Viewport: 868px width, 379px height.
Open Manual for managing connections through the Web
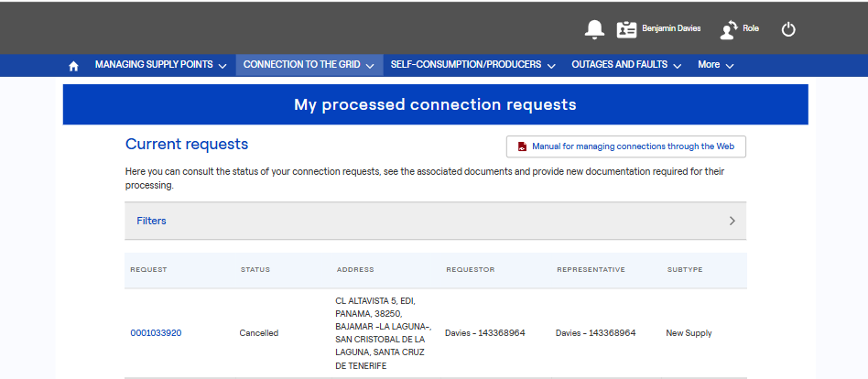635,146
